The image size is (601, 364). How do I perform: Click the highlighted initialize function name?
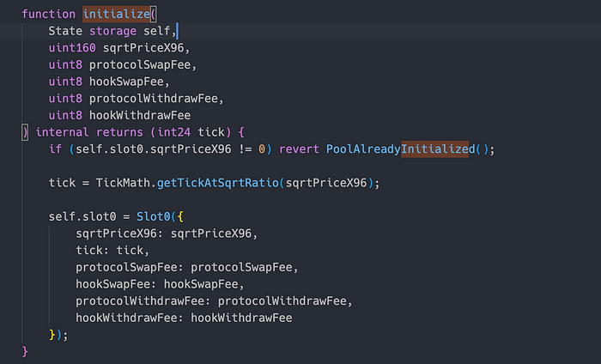tap(117, 15)
